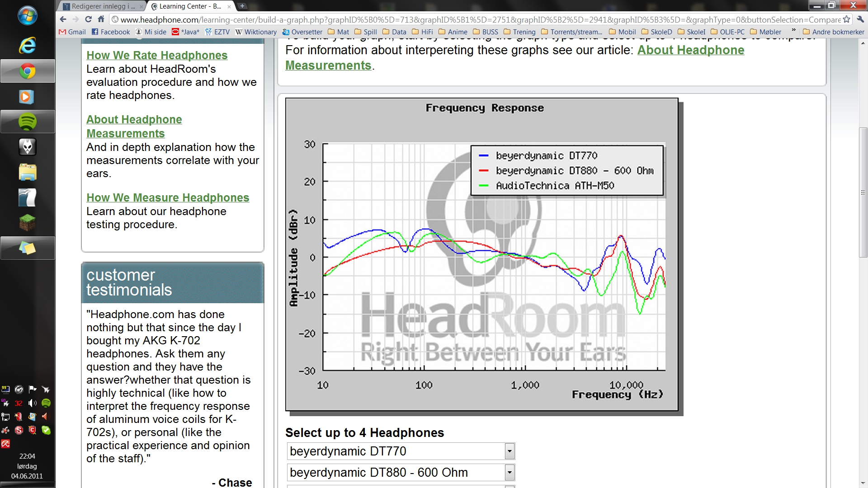This screenshot has height=488, width=868.
Task: Close the Learning Center tab
Action: pyautogui.click(x=229, y=6)
